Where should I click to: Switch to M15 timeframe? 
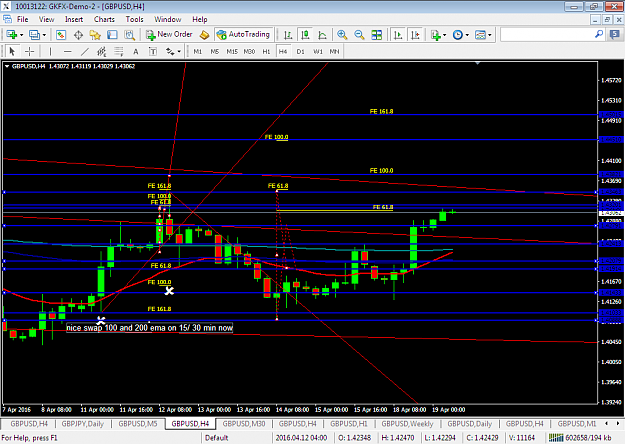(232, 51)
